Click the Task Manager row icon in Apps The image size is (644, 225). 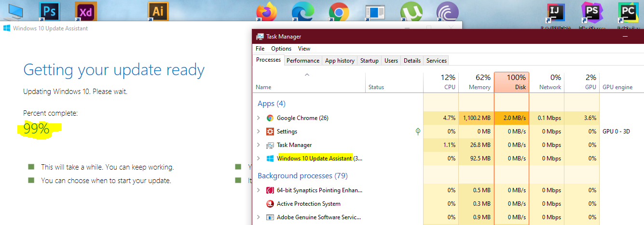(x=270, y=145)
